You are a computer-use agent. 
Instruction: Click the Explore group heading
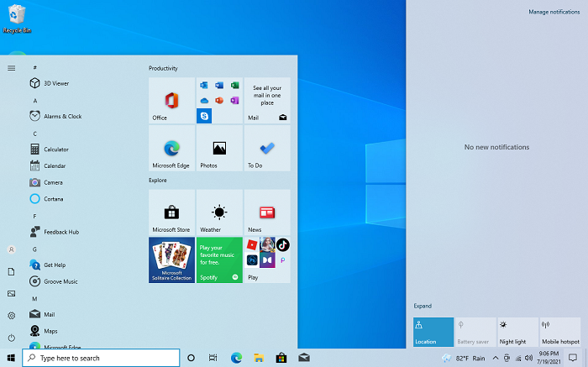[x=158, y=181]
